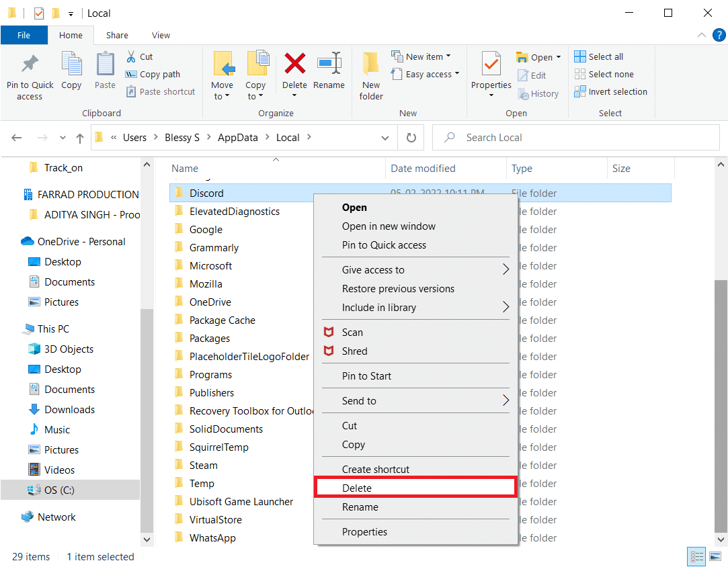Switch to the Share tab

click(117, 35)
